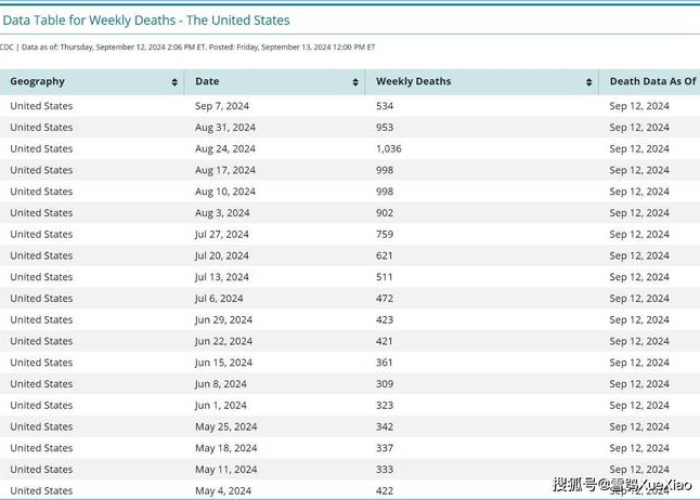
Task: Select the May 25, 2024 date cell
Action: [x=226, y=427]
